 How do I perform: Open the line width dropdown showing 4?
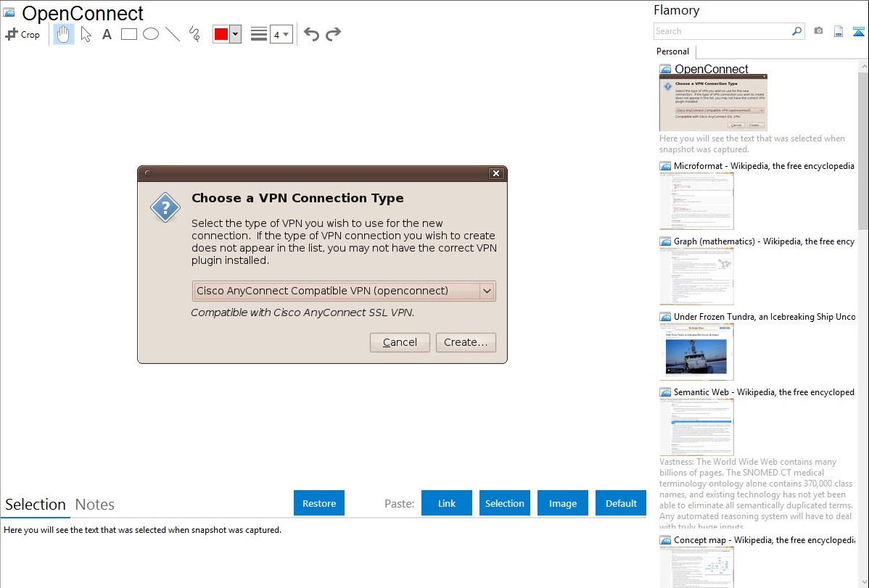click(281, 34)
